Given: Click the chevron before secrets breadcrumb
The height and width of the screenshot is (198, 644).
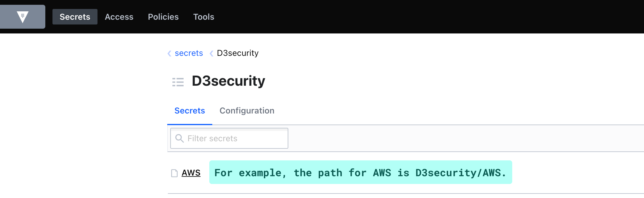Looking at the screenshot, I should tap(169, 53).
